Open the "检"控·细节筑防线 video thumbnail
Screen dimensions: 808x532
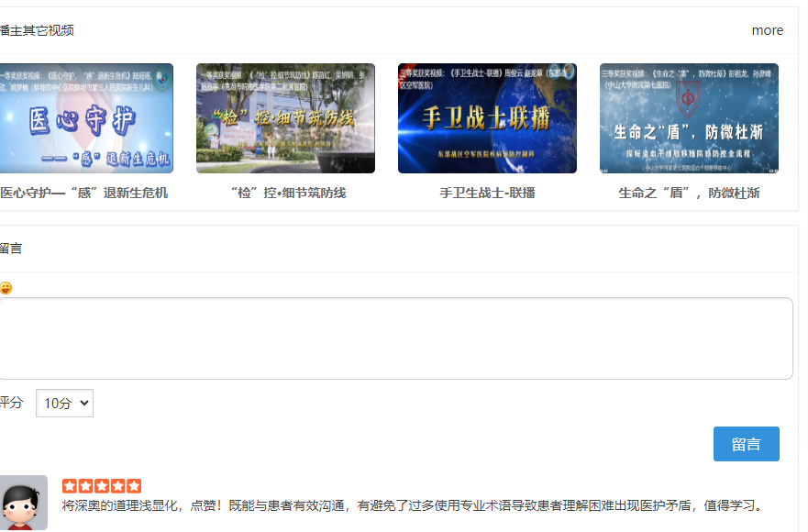[x=285, y=117]
